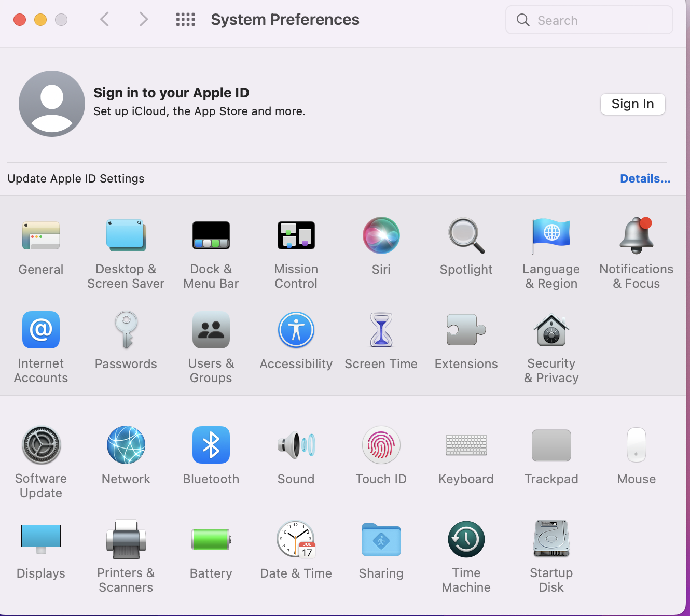690x616 pixels.
Task: Open the Spotlight preference pane
Action: click(x=466, y=236)
